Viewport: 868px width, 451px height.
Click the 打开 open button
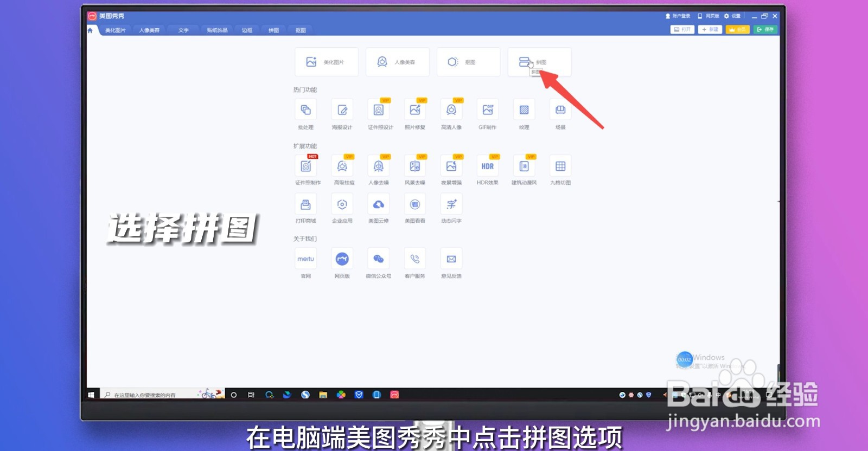[x=682, y=29]
